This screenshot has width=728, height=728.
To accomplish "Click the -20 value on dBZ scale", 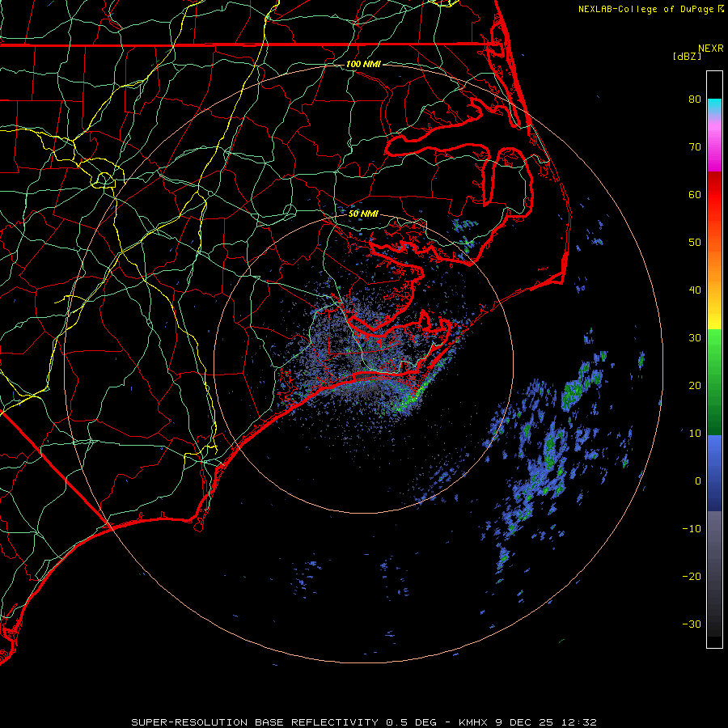I will 692,576.
